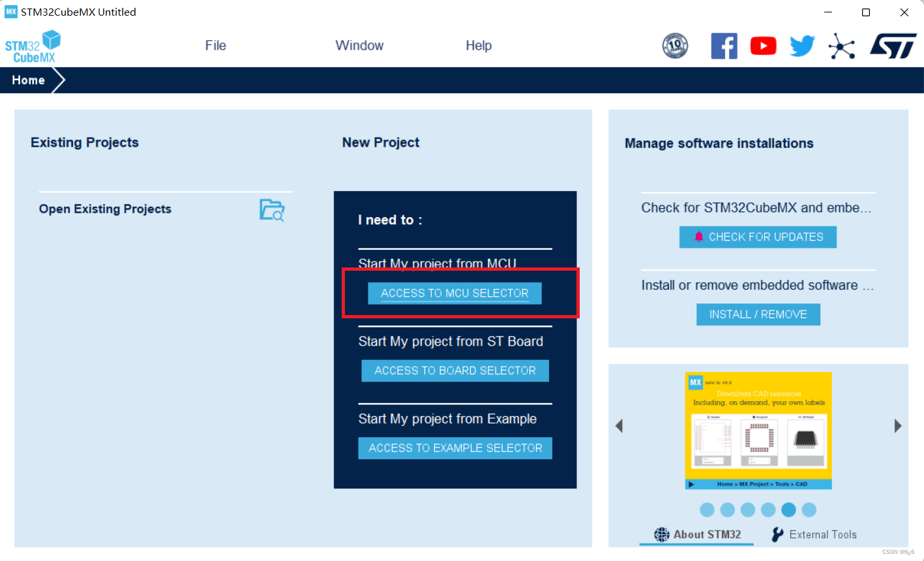
Task: Click the 'Existing Projects' heading
Action: click(85, 142)
